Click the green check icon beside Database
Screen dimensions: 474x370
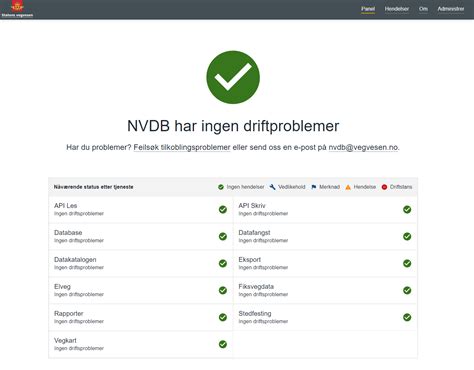coord(223,236)
